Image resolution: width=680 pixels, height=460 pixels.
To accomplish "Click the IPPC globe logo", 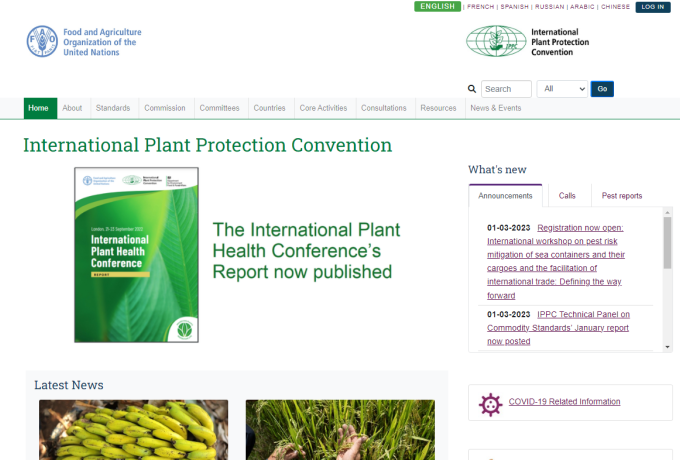I will coord(496,41).
